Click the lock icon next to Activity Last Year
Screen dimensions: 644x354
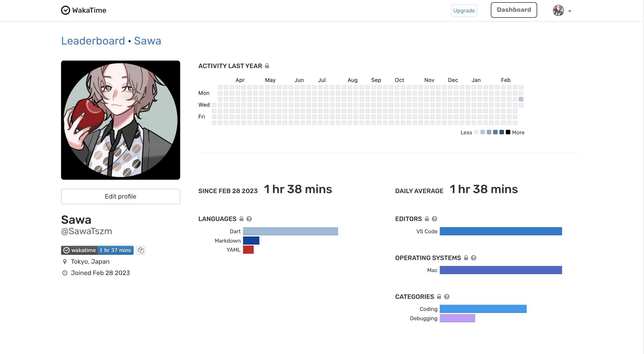click(267, 66)
